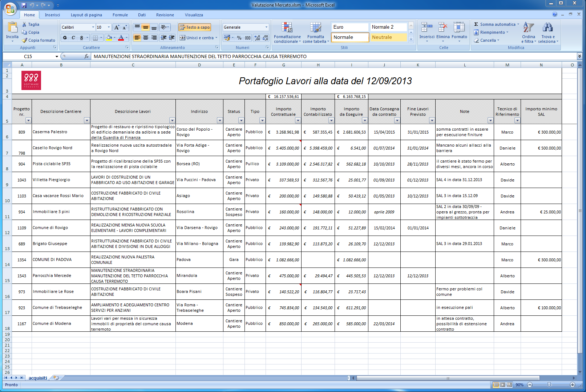This screenshot has width=586, height=392.
Task: Open filter dropdown for Indirizzo column
Action: tap(220, 120)
